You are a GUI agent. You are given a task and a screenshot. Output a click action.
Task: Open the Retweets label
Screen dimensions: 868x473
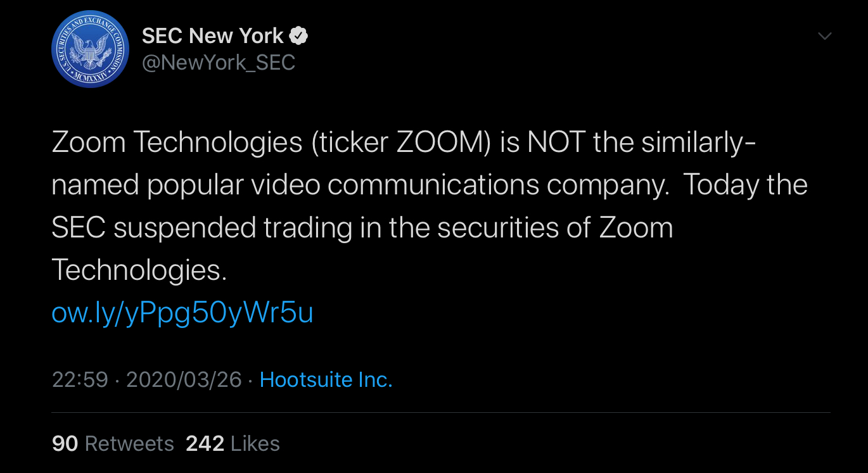[x=129, y=444]
